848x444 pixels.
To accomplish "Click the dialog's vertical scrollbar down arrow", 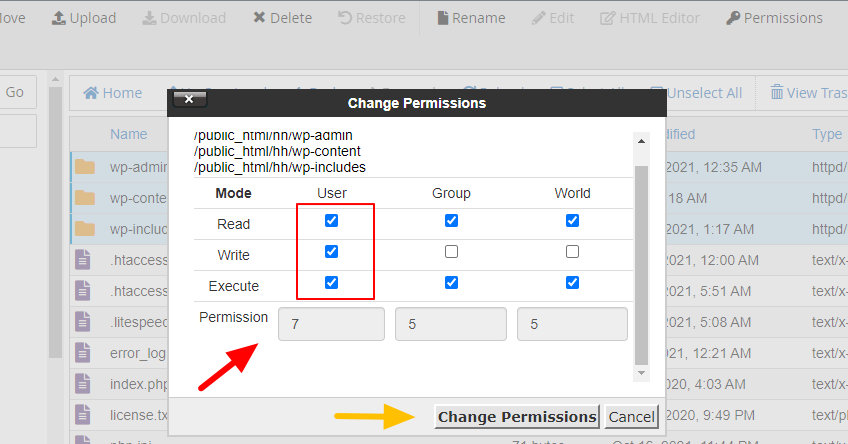I will pos(641,373).
